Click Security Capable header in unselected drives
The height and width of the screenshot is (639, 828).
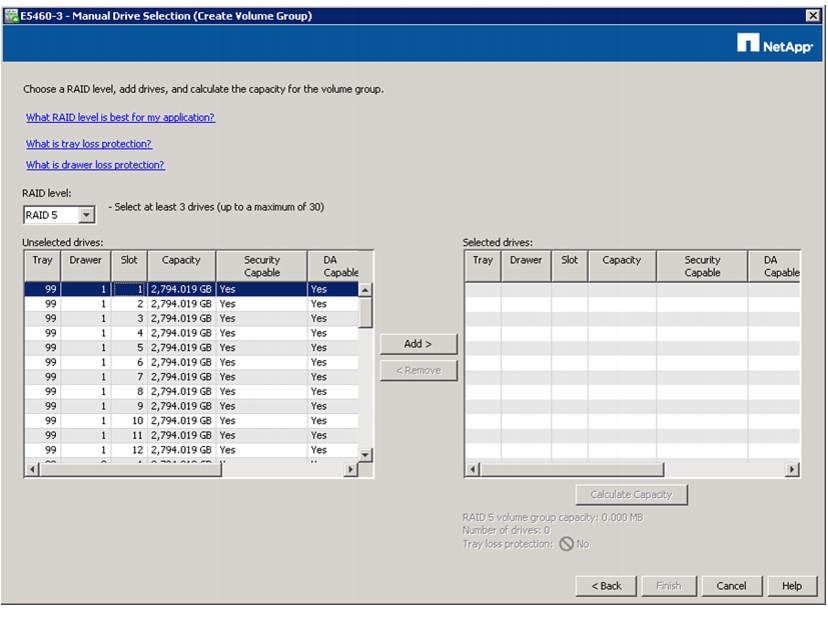click(261, 266)
